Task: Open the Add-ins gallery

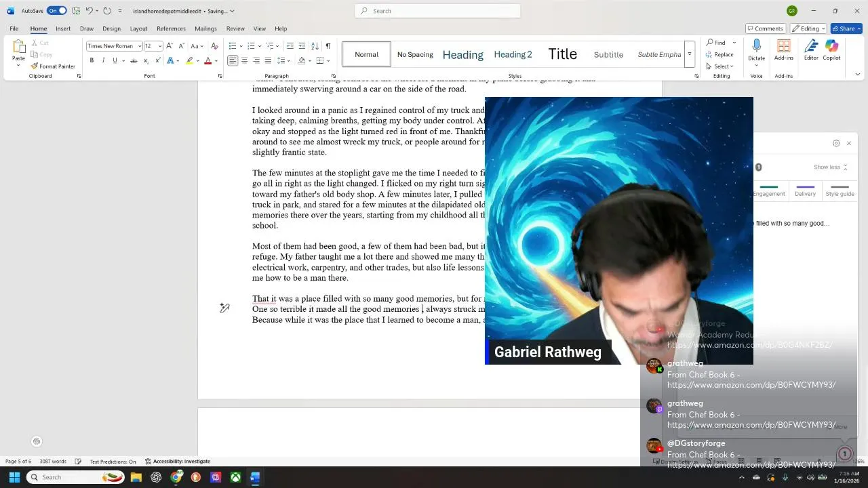Action: pyautogui.click(x=783, y=49)
